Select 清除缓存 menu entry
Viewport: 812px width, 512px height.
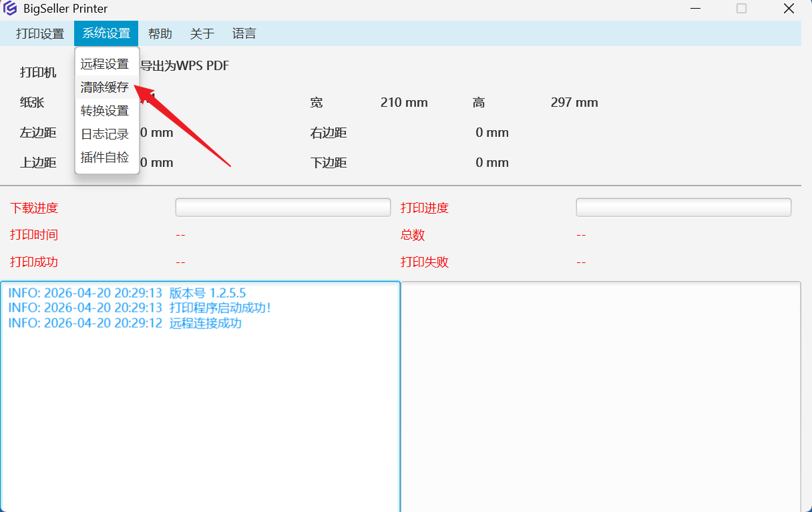(x=107, y=87)
